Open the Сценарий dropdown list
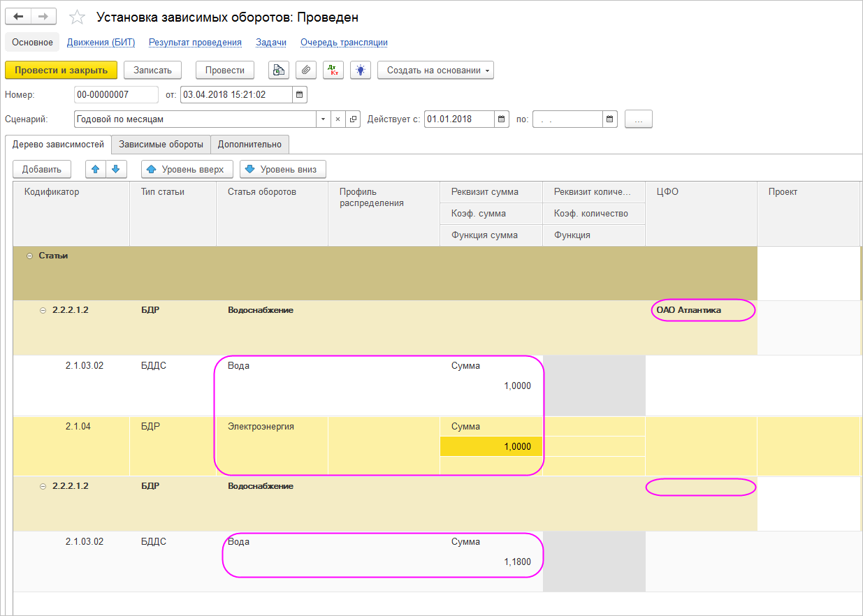Viewport: 863px width, 616px height. [323, 119]
